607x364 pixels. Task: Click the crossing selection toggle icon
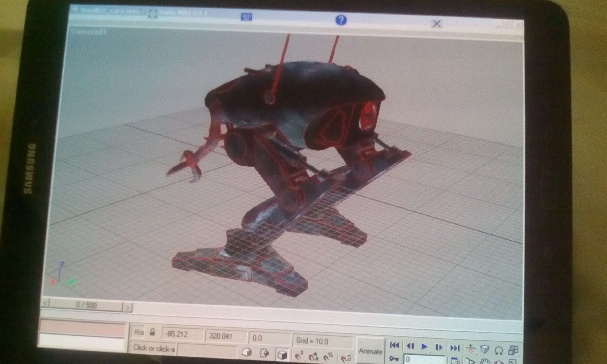click(x=264, y=353)
